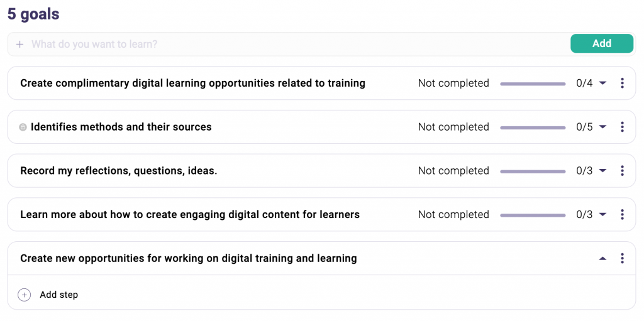Screen dimensions: 644x321
Task: Click progress bar of 'Record my reflections' goal
Action: [533, 171]
